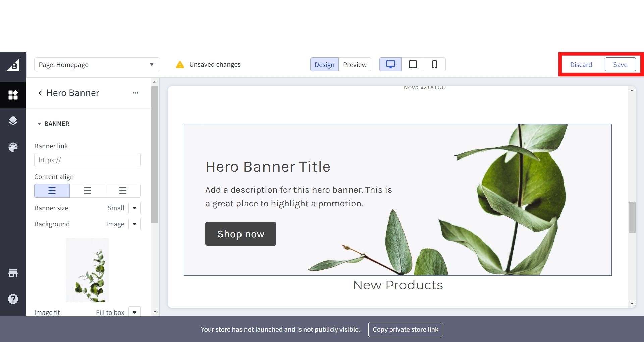This screenshot has width=644, height=342.
Task: Open the Widgets panel icon
Action: [13, 95]
